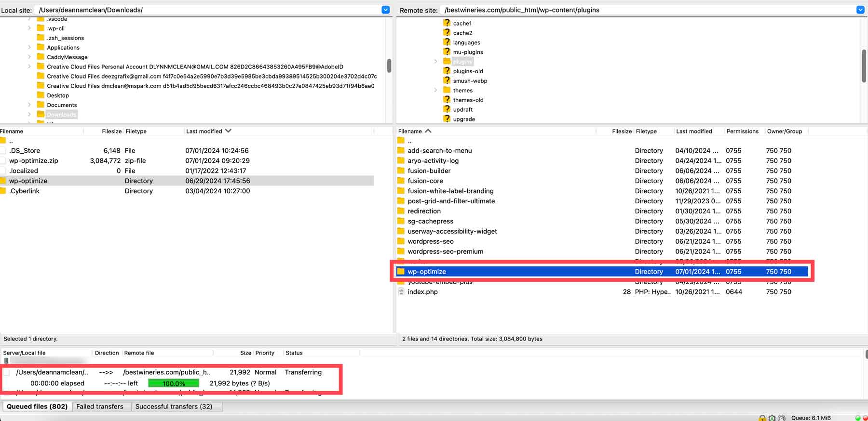868x421 pixels.
Task: Sort remote list by Permissions column
Action: [743, 131]
